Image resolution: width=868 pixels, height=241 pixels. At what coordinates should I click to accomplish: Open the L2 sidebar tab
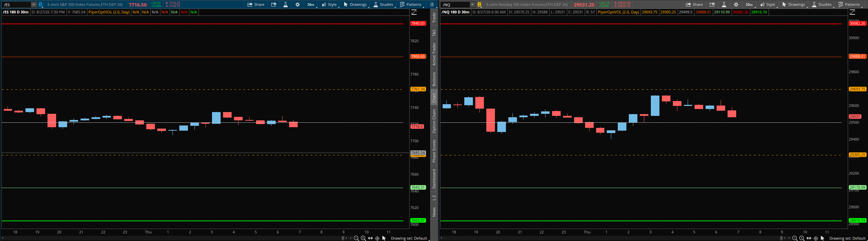tap(434, 198)
